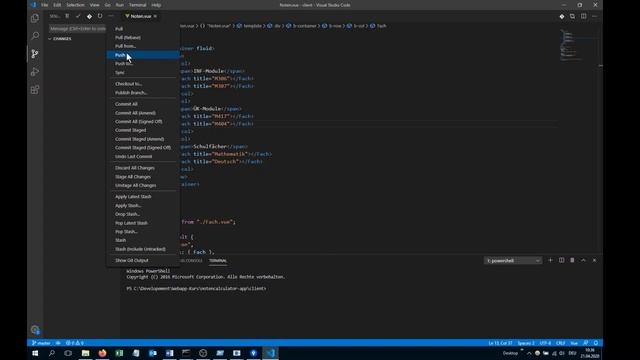Open the File menu
This screenshot has height=360, width=640.
tap(44, 5)
